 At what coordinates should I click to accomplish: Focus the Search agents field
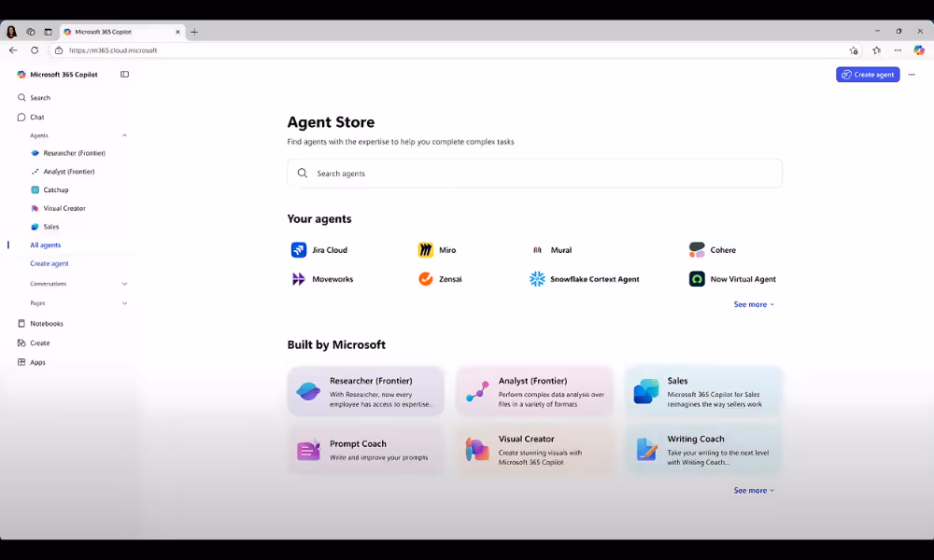click(x=534, y=174)
